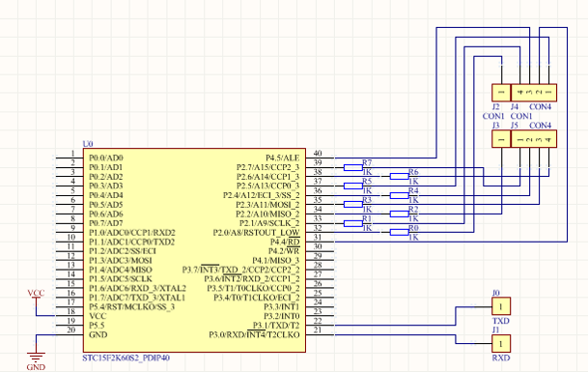Screen dimensions: 588x372
Task: Click the VCC power port symbol
Action: pos(36,298)
